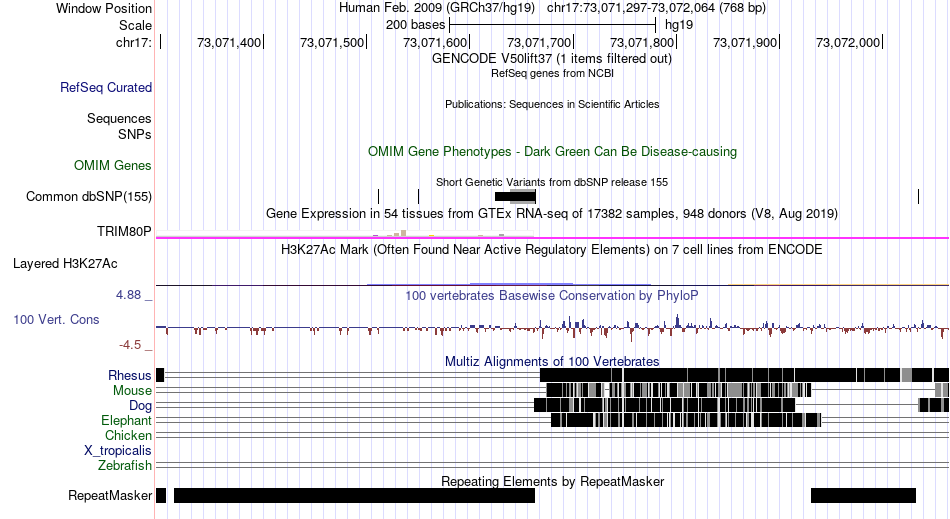The width and height of the screenshot is (950, 519).
Task: Click the RepeatMasker track label
Action: pyautogui.click(x=110, y=495)
